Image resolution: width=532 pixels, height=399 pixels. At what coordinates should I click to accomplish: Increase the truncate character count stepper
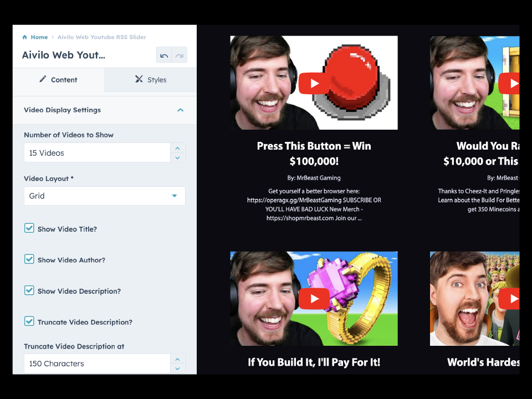[177, 359]
